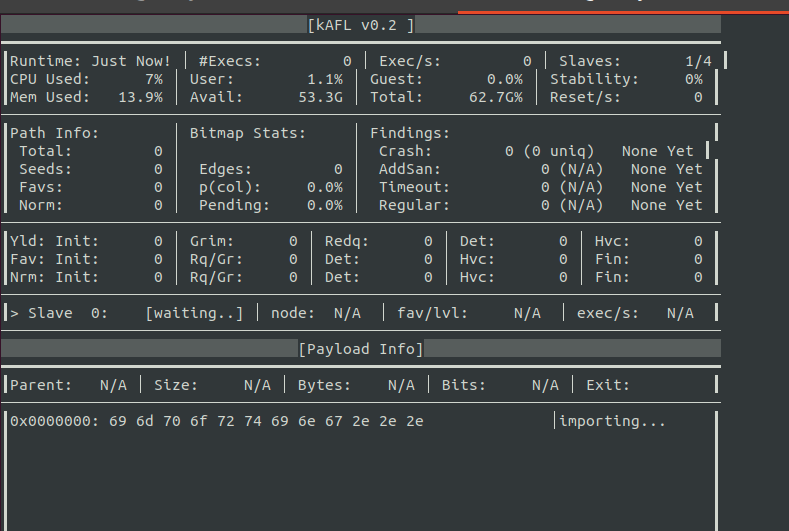Click the Path Info heading
Screen dimensions: 789x531
click(54, 133)
